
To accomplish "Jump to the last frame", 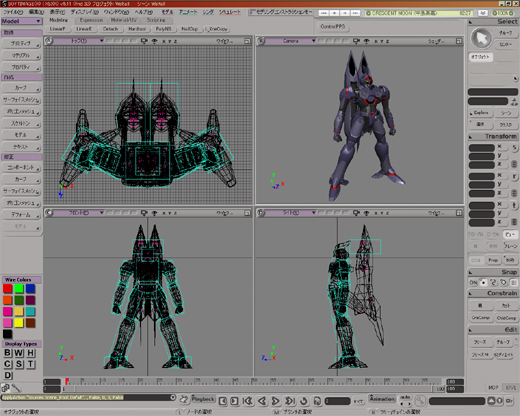I will 290,401.
